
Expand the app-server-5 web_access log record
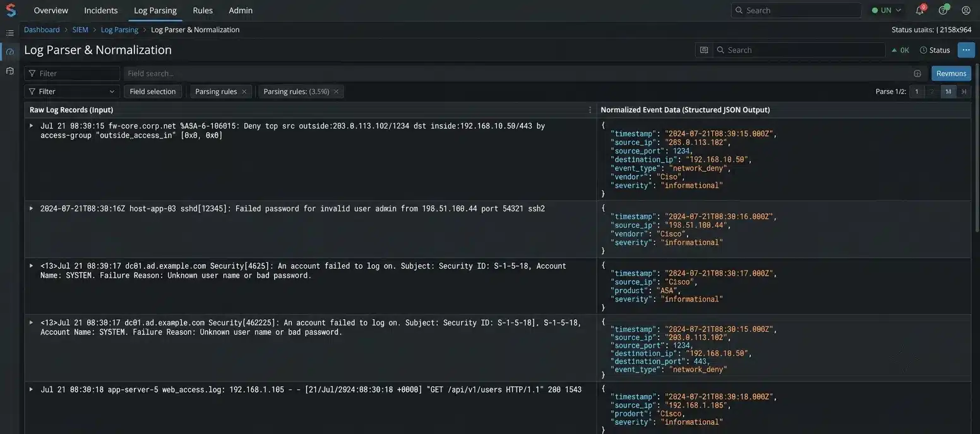31,389
